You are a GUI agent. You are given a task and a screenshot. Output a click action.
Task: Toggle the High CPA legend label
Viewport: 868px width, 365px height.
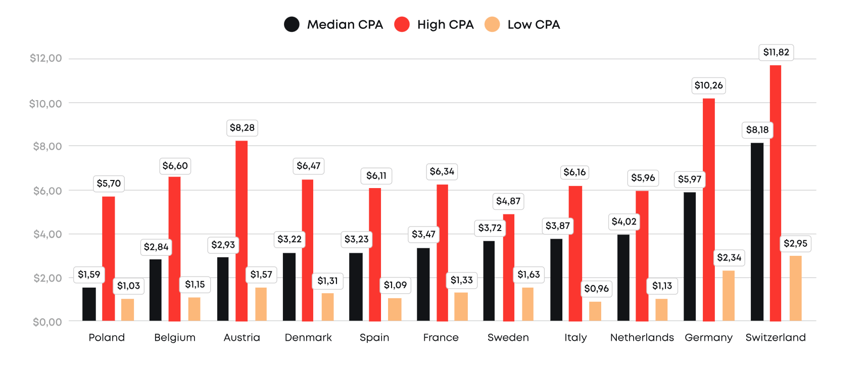(x=445, y=24)
